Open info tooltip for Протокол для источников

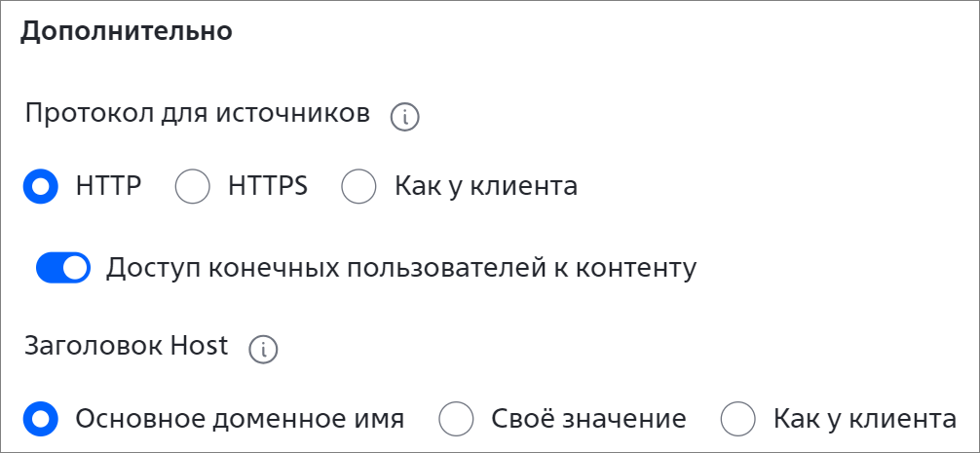tap(404, 118)
